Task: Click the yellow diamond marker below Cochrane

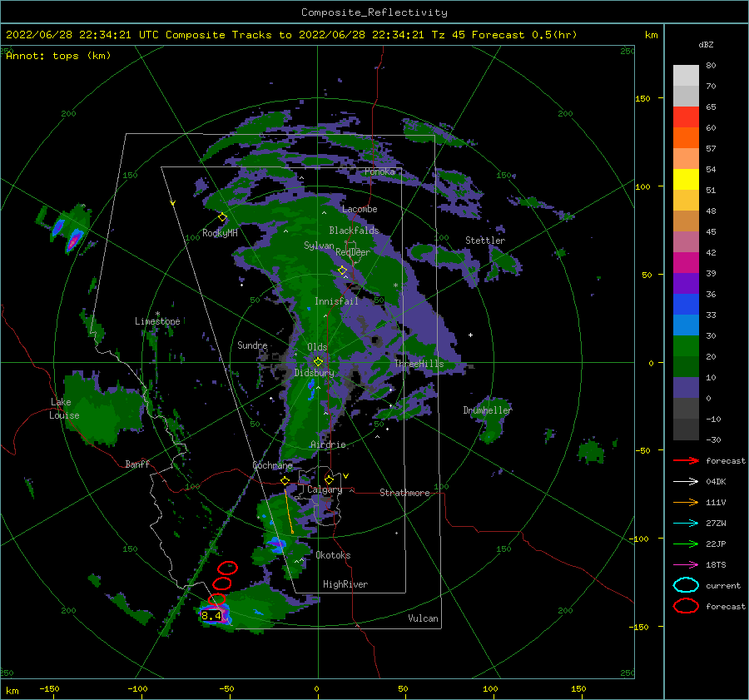Action: 285,481
